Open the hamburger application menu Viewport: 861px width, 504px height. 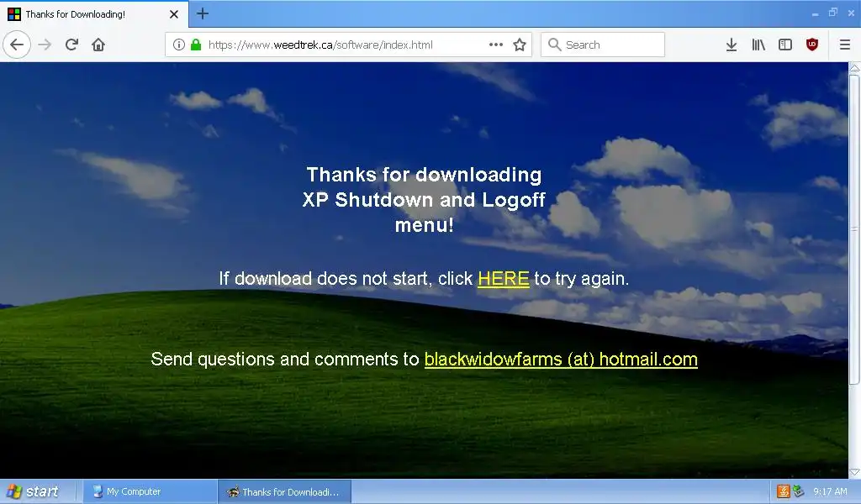(844, 45)
